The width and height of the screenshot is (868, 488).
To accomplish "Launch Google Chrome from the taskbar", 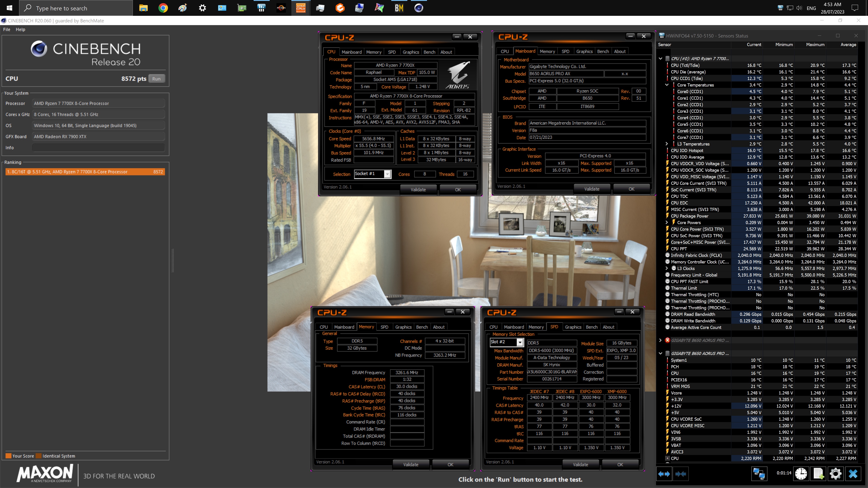I will [163, 8].
